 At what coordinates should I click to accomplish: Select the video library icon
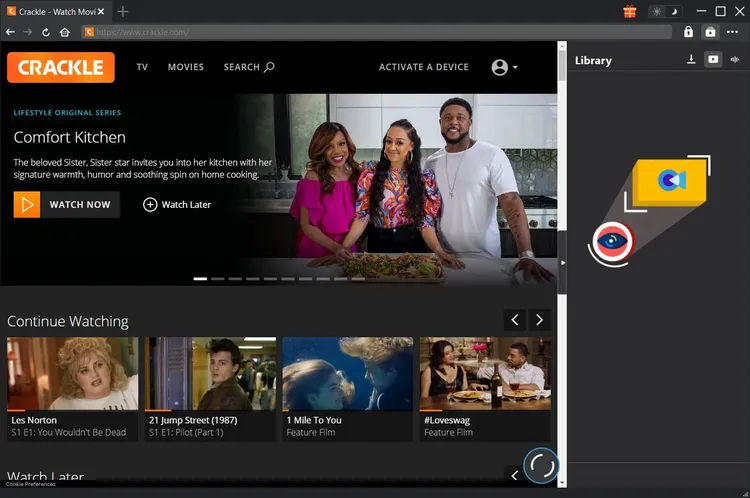click(x=713, y=60)
